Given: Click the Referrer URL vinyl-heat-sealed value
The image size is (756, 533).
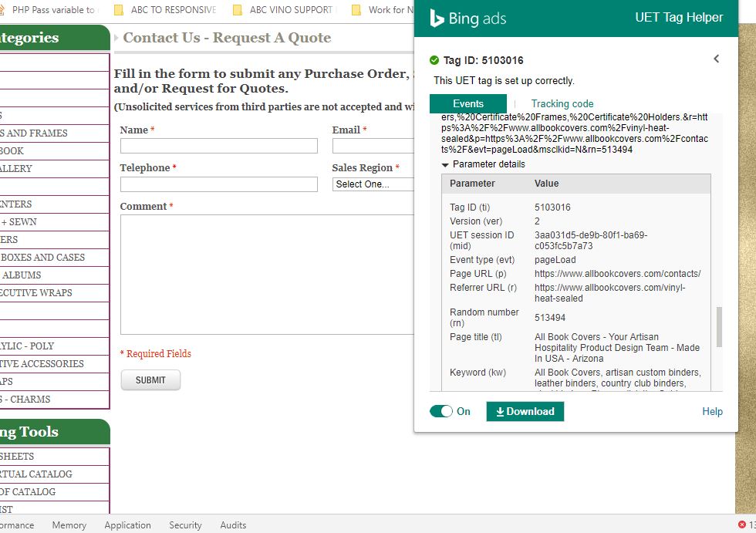Looking at the screenshot, I should (x=610, y=293).
